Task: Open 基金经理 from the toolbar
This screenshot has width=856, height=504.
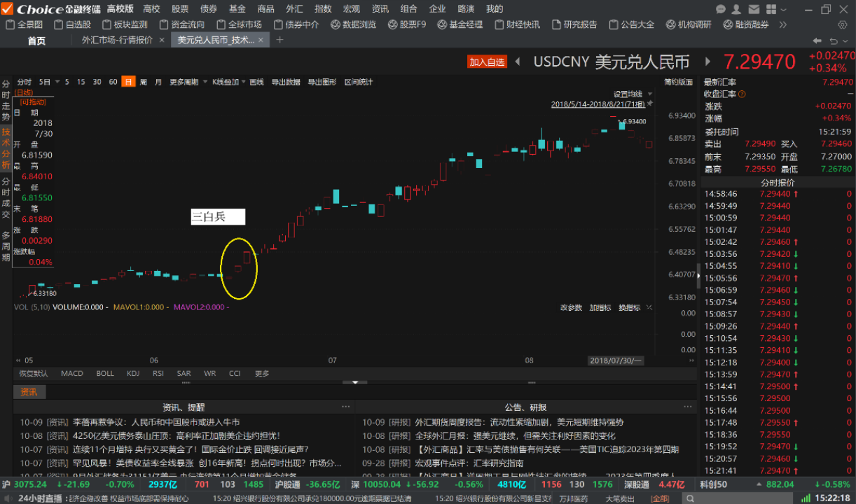Action: 460,24
